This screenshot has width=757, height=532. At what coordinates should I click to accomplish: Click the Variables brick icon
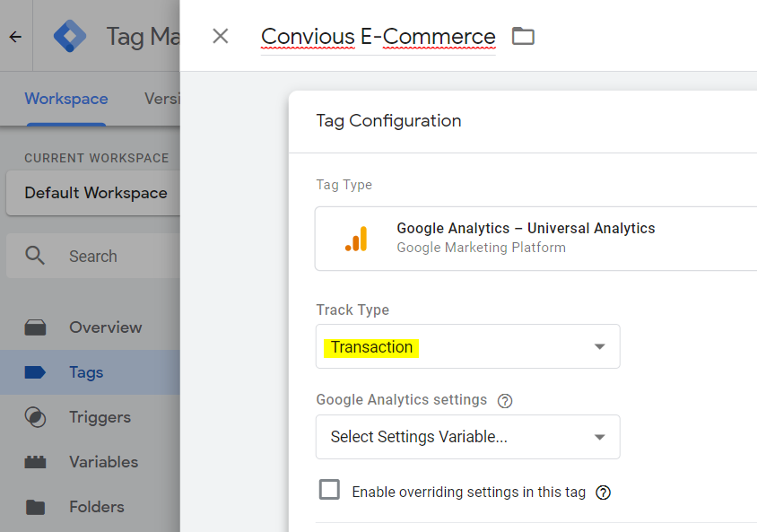tap(35, 462)
